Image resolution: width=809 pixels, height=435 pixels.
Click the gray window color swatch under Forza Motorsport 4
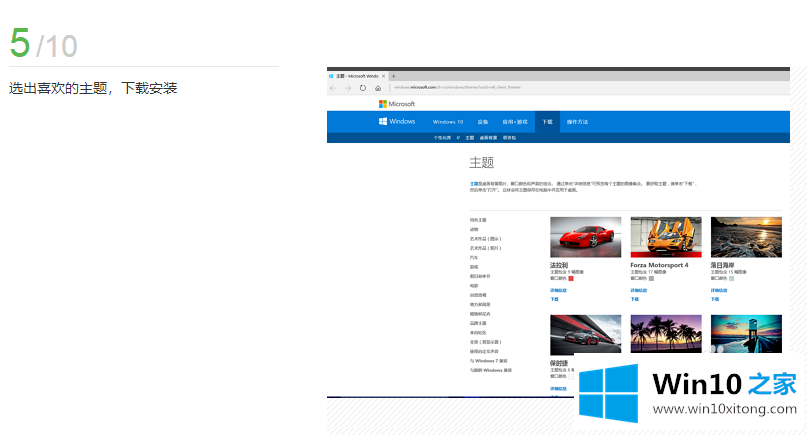pos(651,278)
